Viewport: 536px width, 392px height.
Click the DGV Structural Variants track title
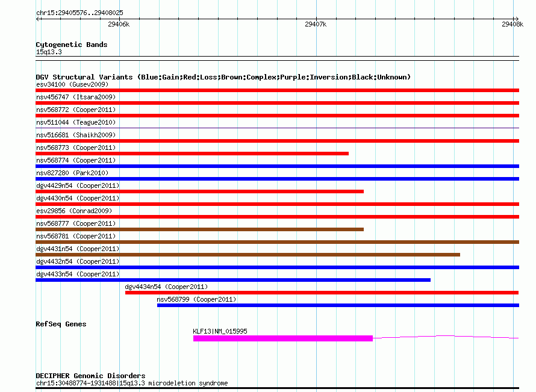[223, 77]
